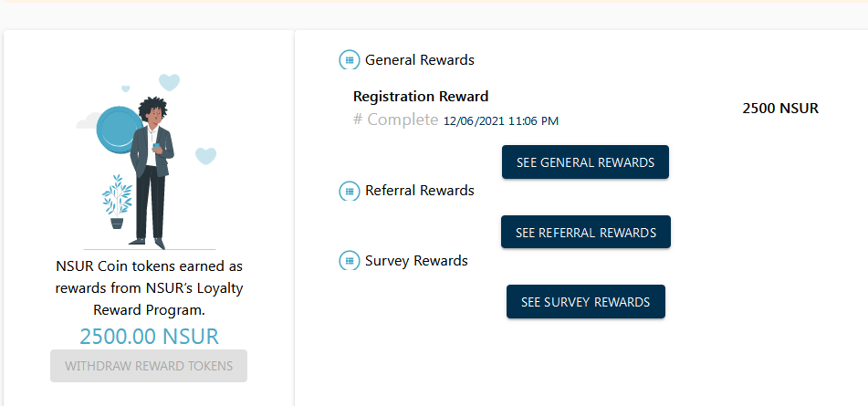Open the See General Rewards button

click(x=585, y=162)
